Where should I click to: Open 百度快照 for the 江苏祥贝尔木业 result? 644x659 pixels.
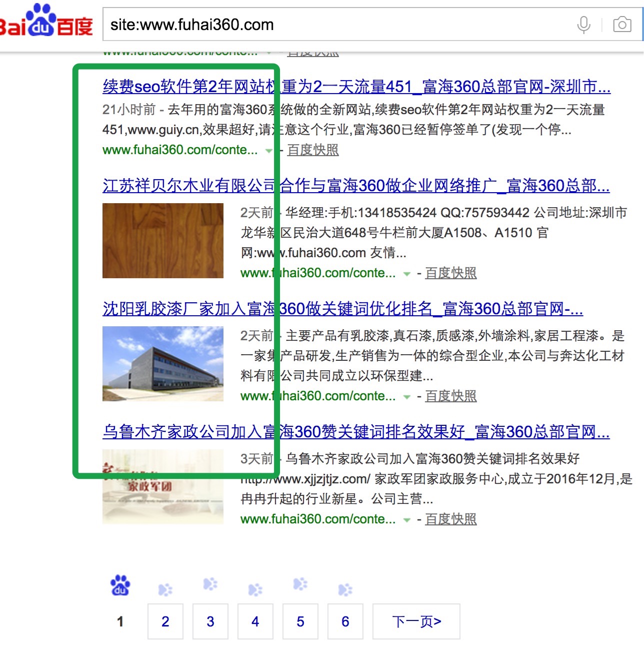[x=451, y=273]
